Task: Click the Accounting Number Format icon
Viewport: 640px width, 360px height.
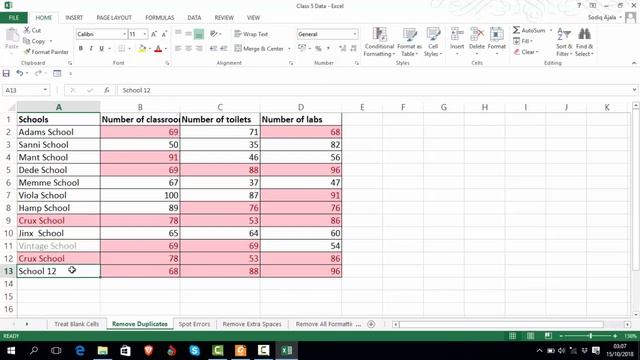Action: point(302,49)
